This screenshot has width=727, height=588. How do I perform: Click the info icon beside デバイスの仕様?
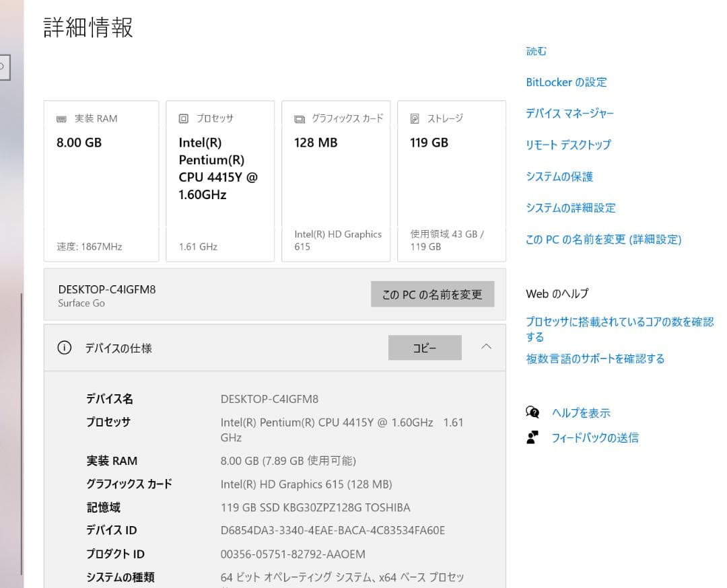pyautogui.click(x=64, y=347)
